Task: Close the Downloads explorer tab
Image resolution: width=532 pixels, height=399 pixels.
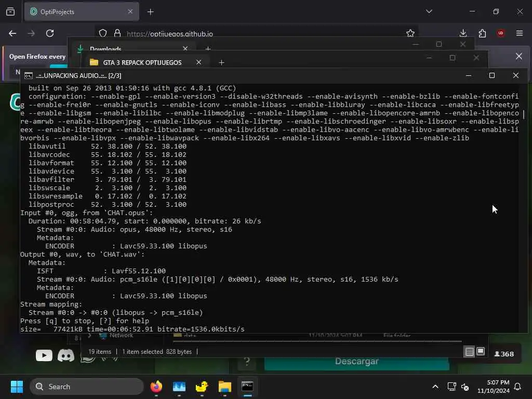Action: click(185, 48)
